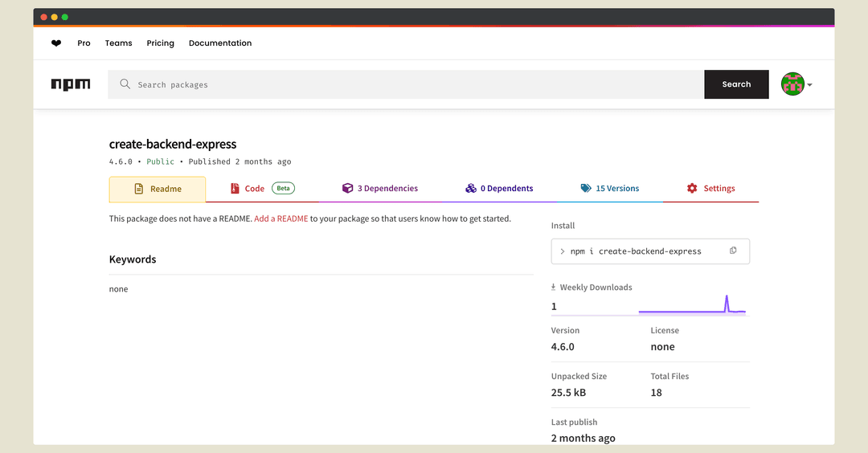Click the Code file icon
This screenshot has height=453, width=868.
[x=235, y=189]
